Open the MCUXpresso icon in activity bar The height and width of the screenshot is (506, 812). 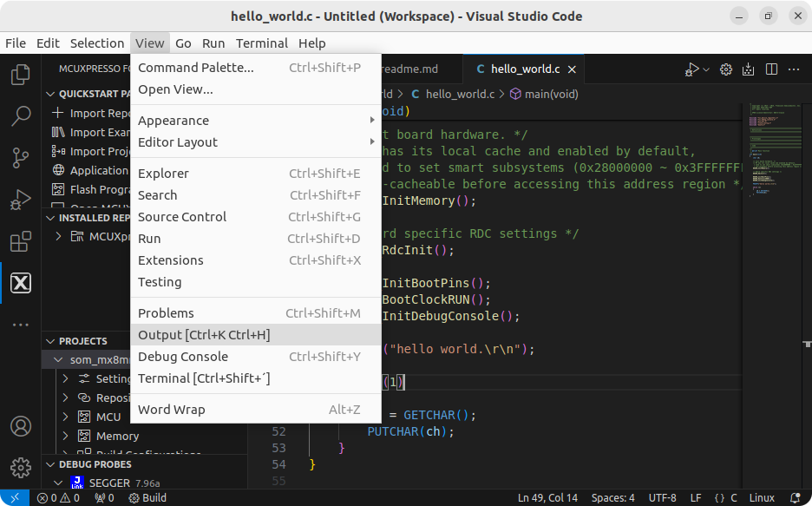pyautogui.click(x=20, y=283)
